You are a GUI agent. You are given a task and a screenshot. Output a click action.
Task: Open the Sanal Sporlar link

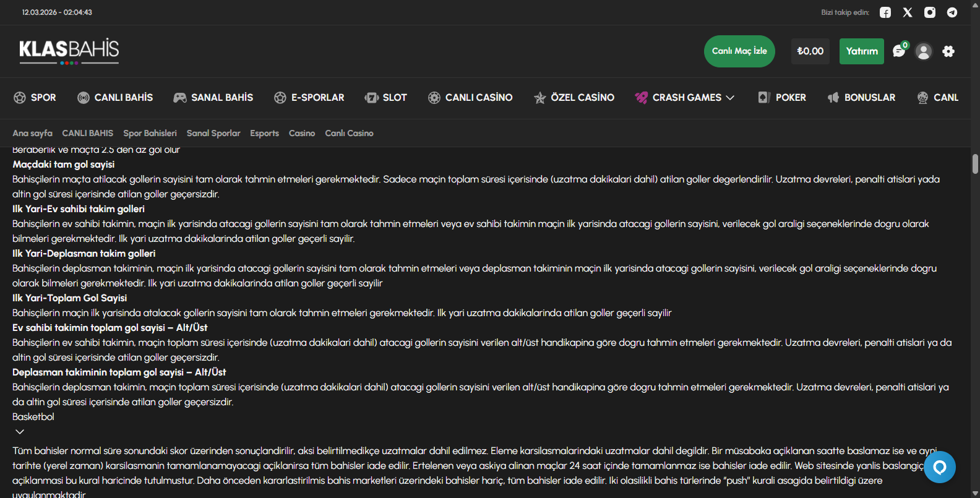point(213,133)
